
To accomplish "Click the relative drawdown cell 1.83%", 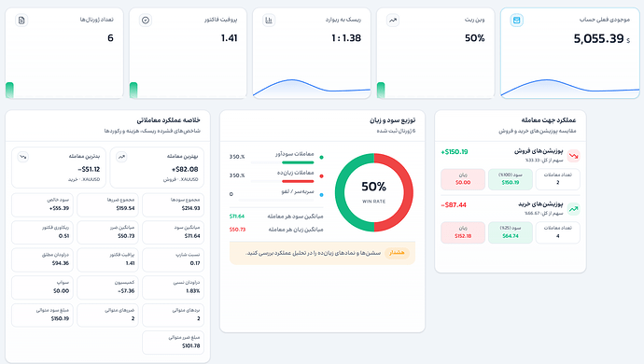I will [x=173, y=287].
